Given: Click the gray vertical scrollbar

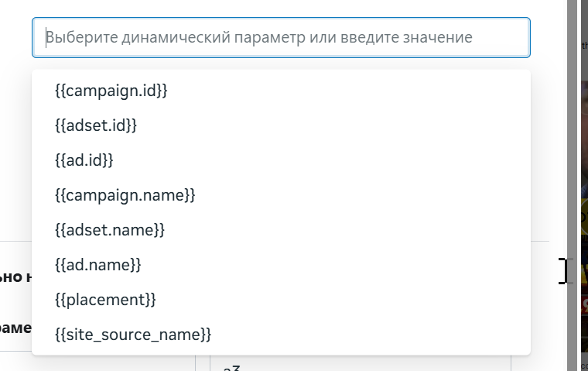Looking at the screenshot, I should (573, 186).
